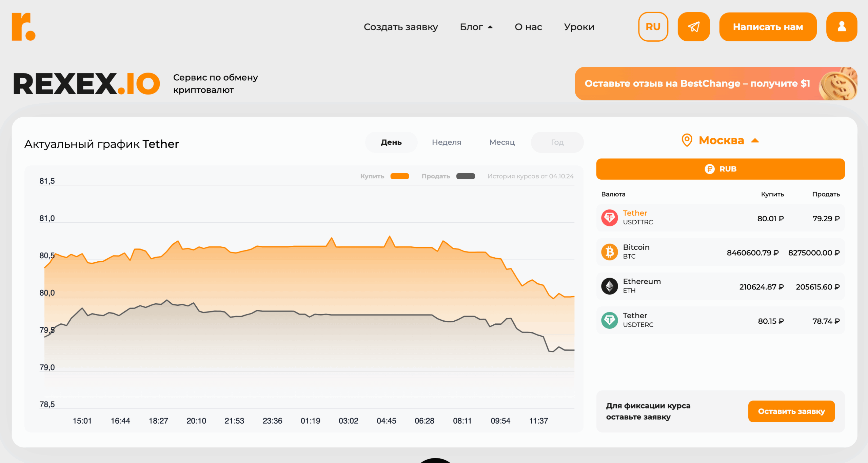Toggle the orange Купить legend swatch

tap(399, 176)
